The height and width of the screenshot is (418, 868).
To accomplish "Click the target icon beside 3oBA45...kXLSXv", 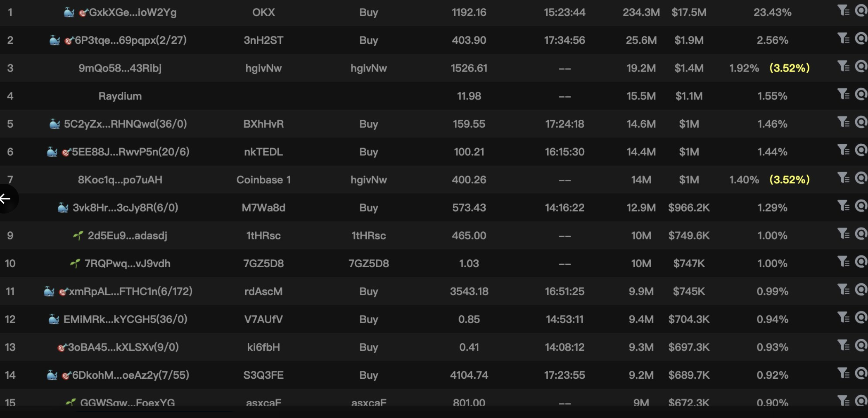I will [x=62, y=347].
